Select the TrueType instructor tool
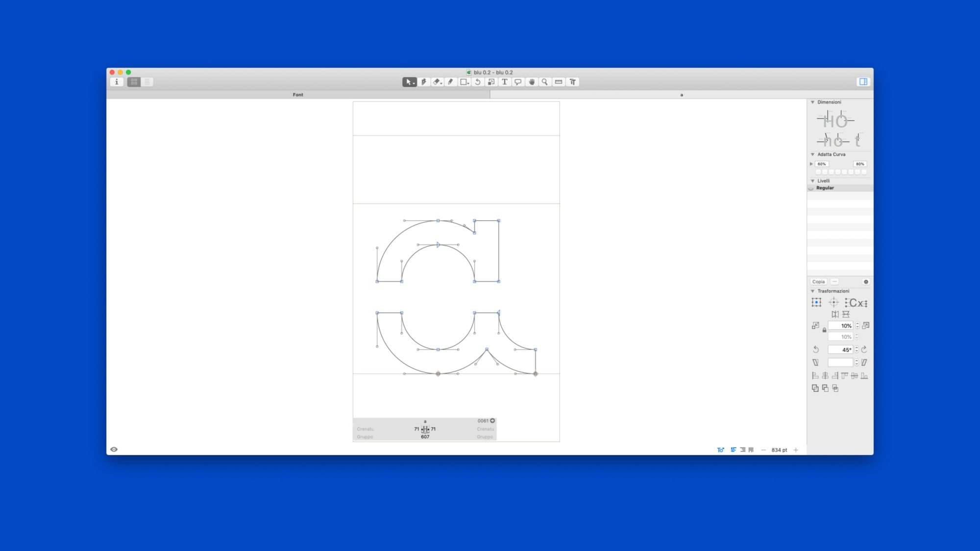This screenshot has width=980, height=551. [572, 82]
